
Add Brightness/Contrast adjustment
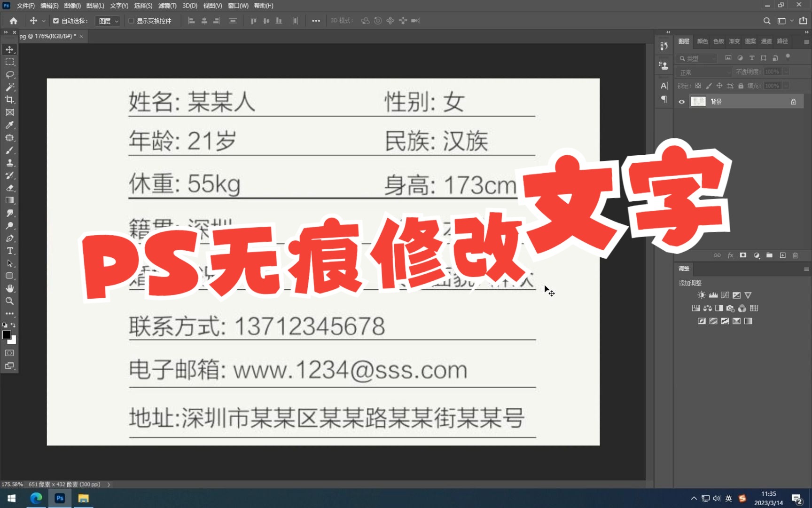[701, 295]
